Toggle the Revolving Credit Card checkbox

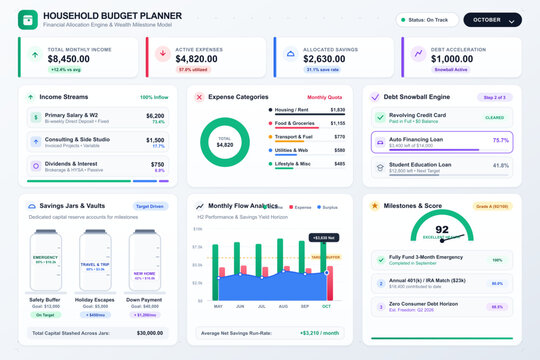[x=380, y=117]
